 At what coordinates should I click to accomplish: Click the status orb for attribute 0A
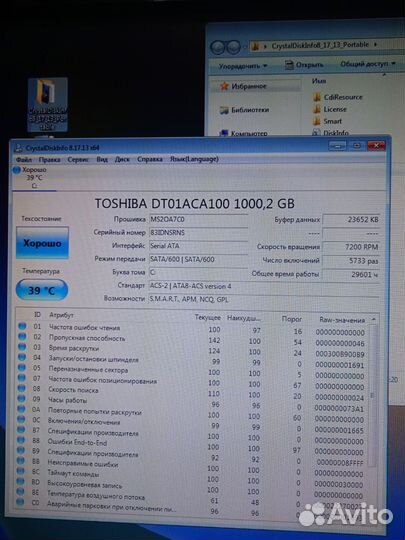point(21,409)
